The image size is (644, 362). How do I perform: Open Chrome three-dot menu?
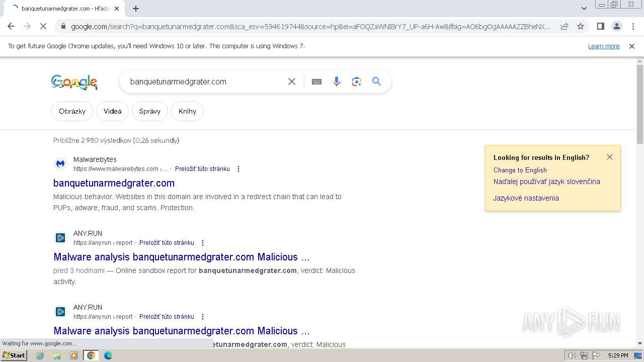(633, 26)
